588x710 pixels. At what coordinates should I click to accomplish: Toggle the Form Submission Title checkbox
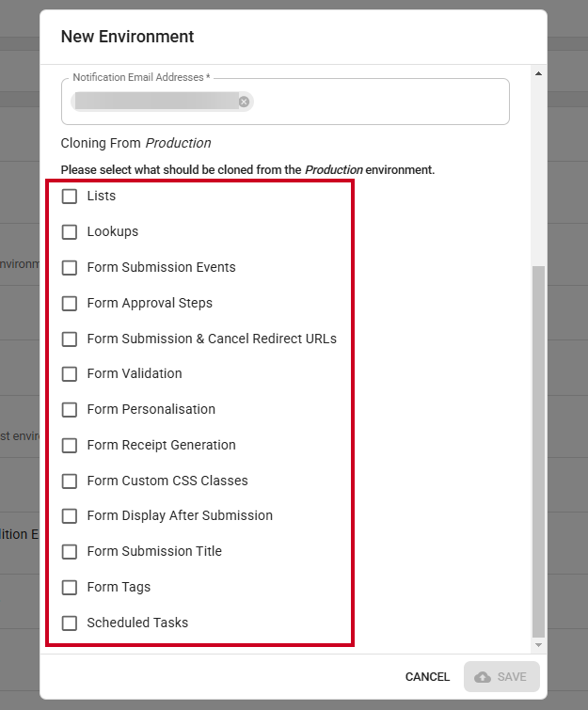point(70,551)
